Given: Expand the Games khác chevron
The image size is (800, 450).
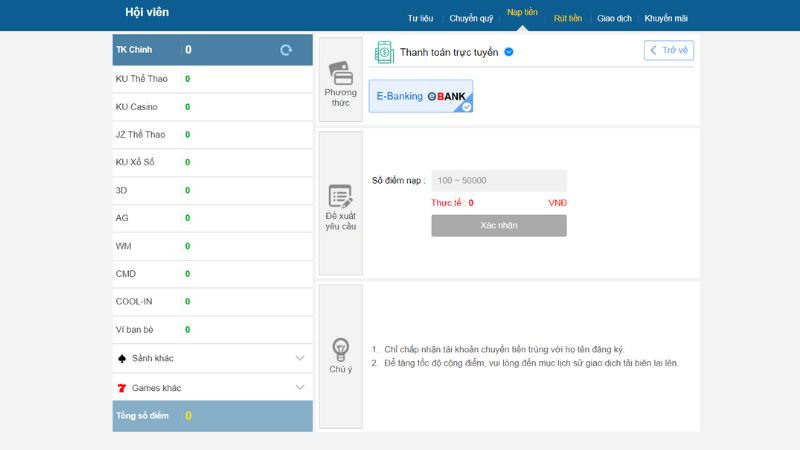Looking at the screenshot, I should [300, 387].
